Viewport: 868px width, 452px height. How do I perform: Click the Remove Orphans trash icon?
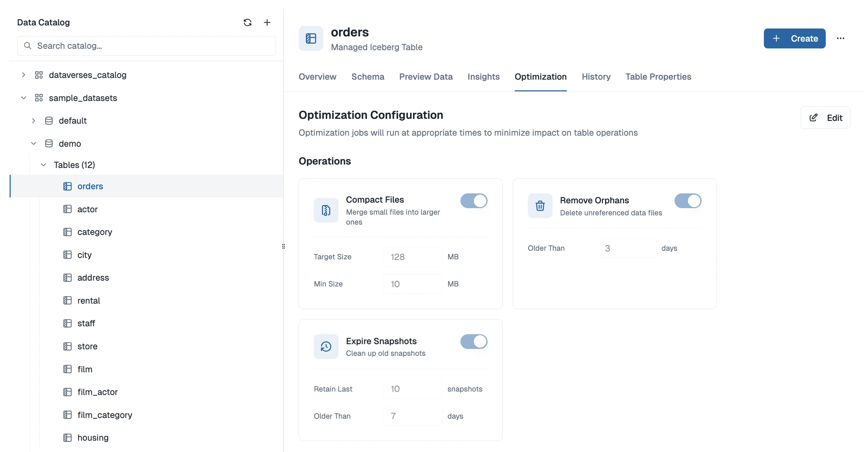click(x=539, y=206)
